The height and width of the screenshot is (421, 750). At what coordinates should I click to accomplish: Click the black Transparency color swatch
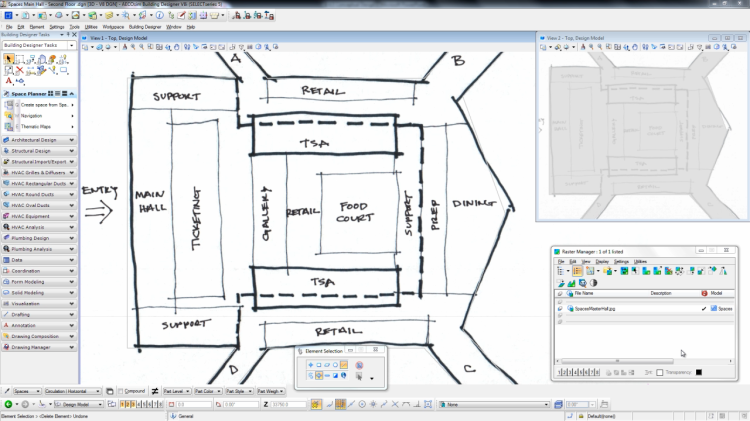pyautogui.click(x=699, y=373)
